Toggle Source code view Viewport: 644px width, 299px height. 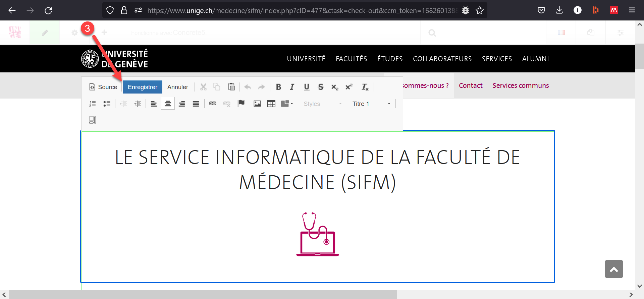[x=103, y=87]
